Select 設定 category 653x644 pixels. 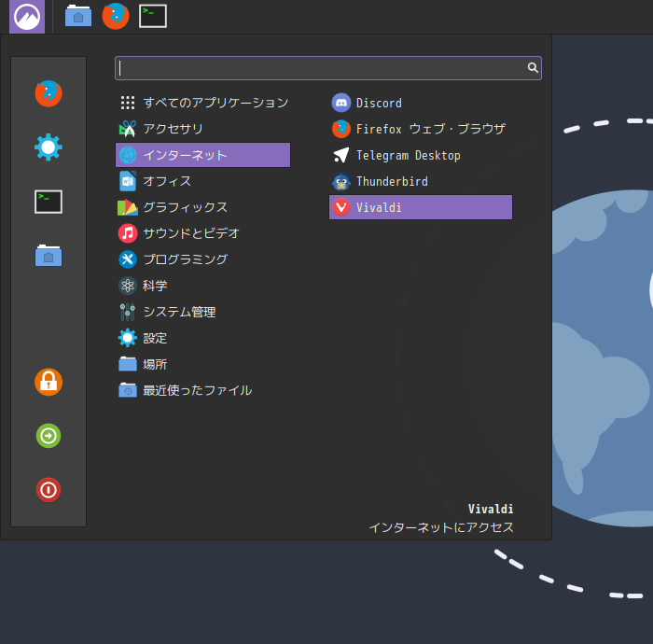[x=202, y=338]
